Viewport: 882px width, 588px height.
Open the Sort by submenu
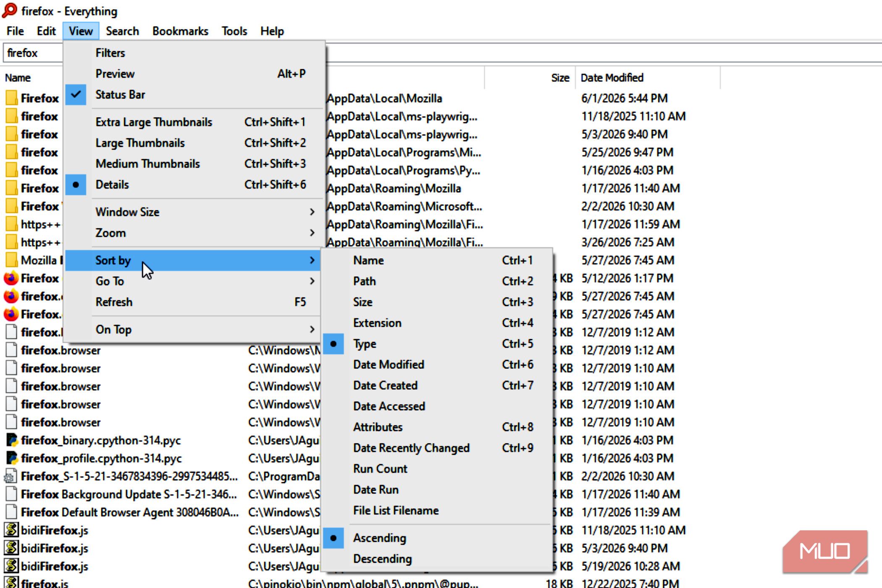pos(194,260)
